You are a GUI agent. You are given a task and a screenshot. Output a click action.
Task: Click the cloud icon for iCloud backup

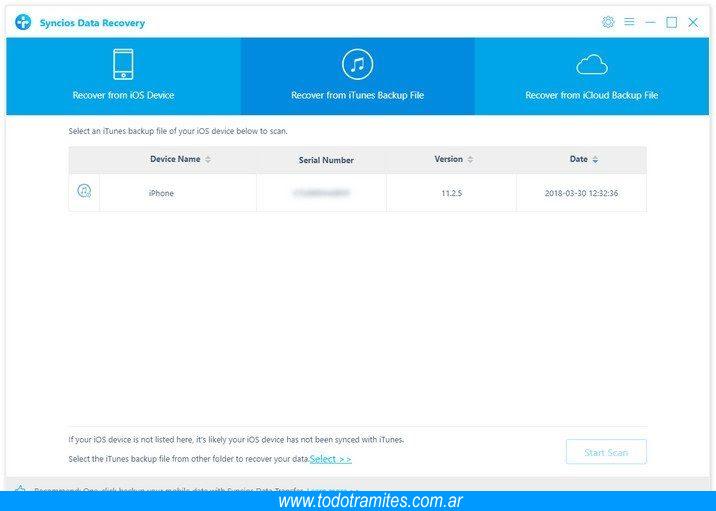click(x=592, y=65)
